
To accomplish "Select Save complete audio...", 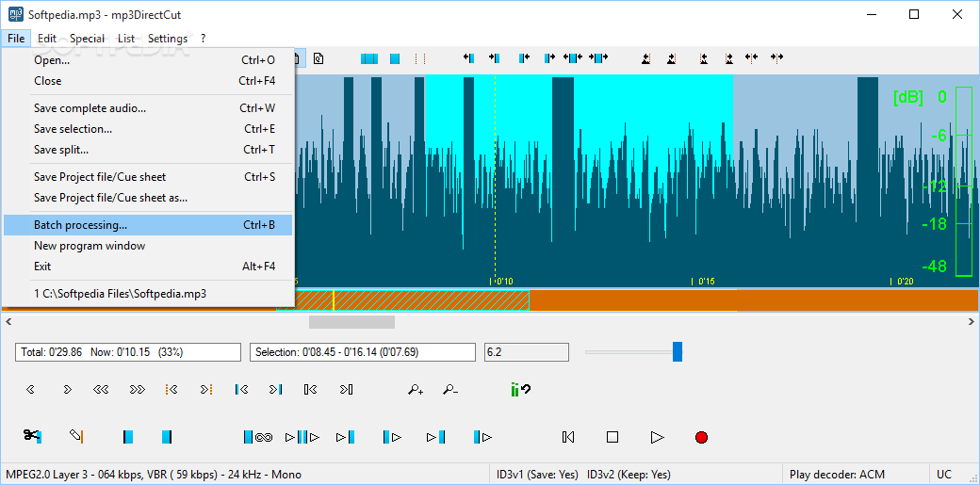I will click(148, 108).
